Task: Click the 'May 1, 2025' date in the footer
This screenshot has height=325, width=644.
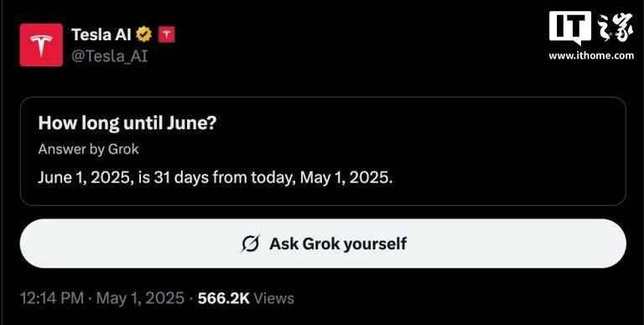Action: click(140, 298)
